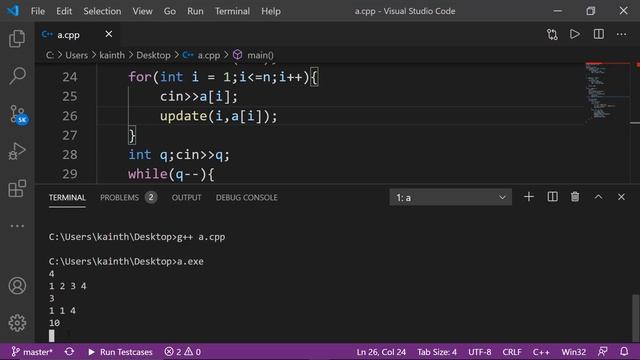Open changes compare icon in editor toolbar
This screenshot has height=360, width=640.
(552, 34)
